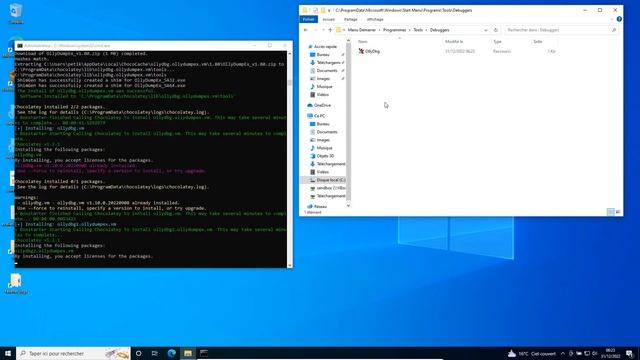Switch to the Partage ribbon tab
The width and height of the screenshot is (640, 360).
pos(350,19)
